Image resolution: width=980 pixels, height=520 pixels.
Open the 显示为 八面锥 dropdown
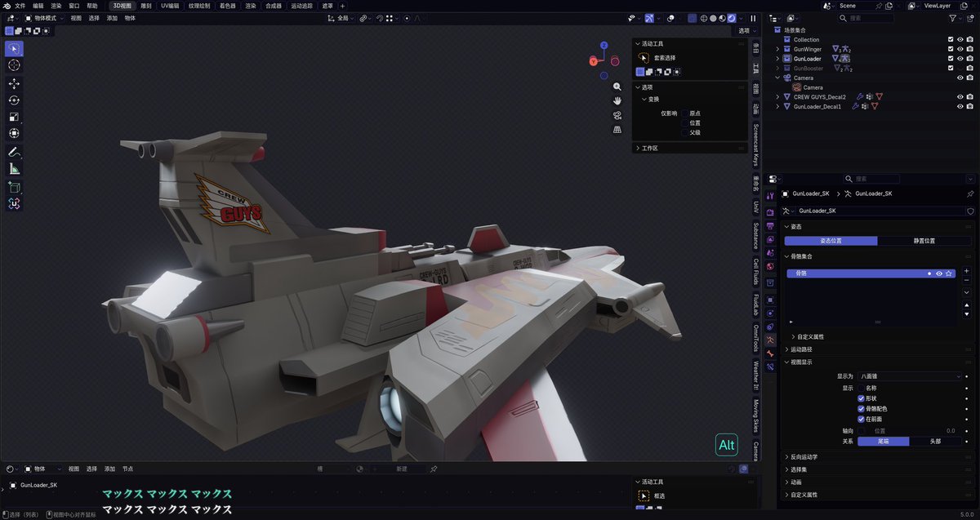coord(910,376)
